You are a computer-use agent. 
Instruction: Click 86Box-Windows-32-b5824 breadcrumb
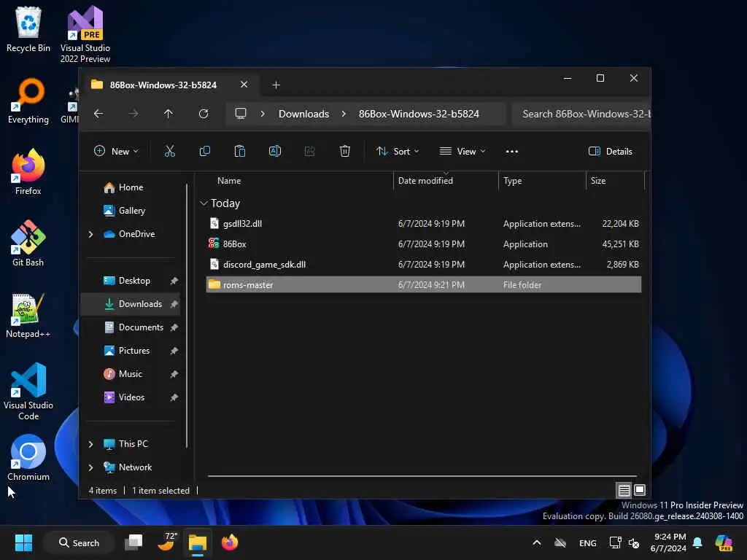pyautogui.click(x=419, y=114)
